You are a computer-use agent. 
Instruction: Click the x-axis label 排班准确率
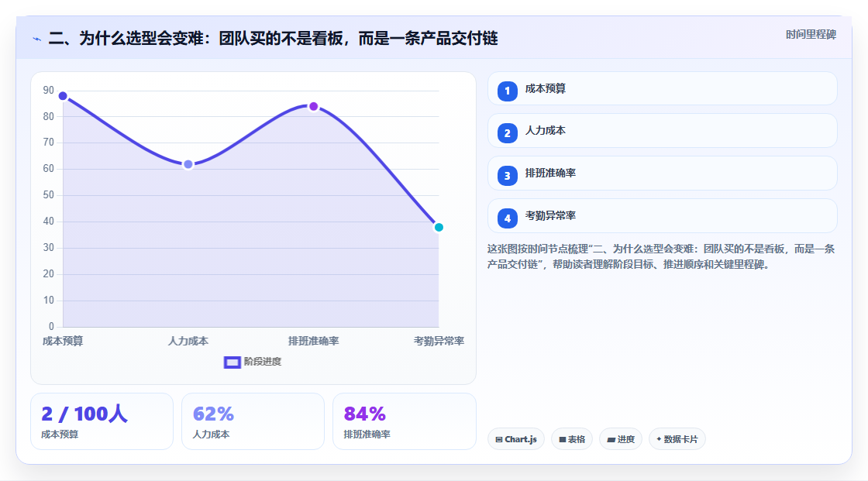(x=313, y=341)
